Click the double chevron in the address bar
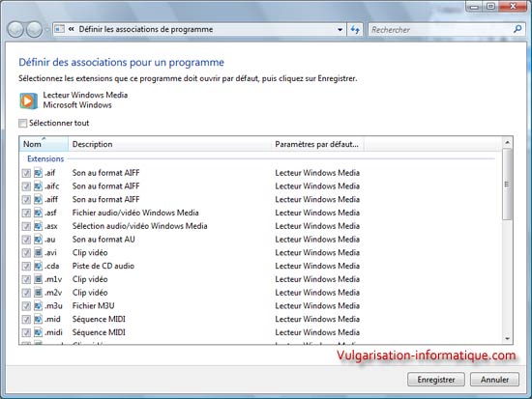The height and width of the screenshot is (399, 532). 71,29
